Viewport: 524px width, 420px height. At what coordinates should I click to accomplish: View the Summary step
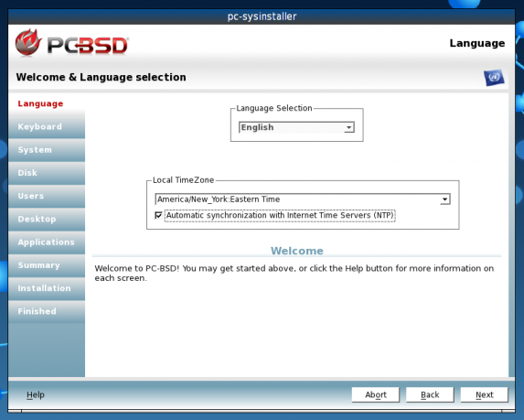(x=47, y=265)
